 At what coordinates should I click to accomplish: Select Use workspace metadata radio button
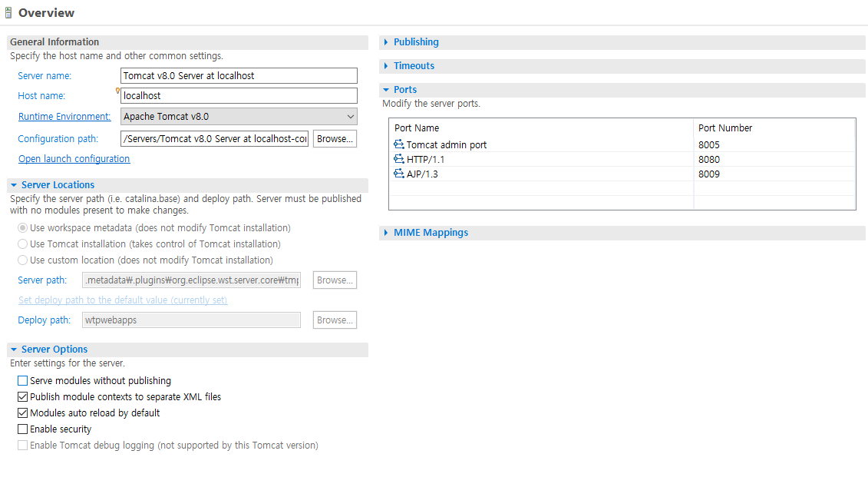(x=23, y=227)
